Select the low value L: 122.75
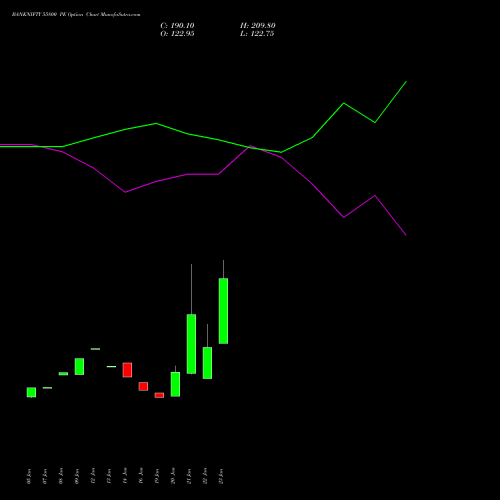 pyautogui.click(x=257, y=34)
